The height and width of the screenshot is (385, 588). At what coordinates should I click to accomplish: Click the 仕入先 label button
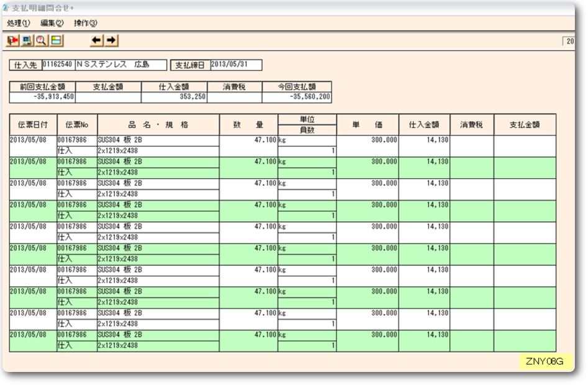(25, 65)
